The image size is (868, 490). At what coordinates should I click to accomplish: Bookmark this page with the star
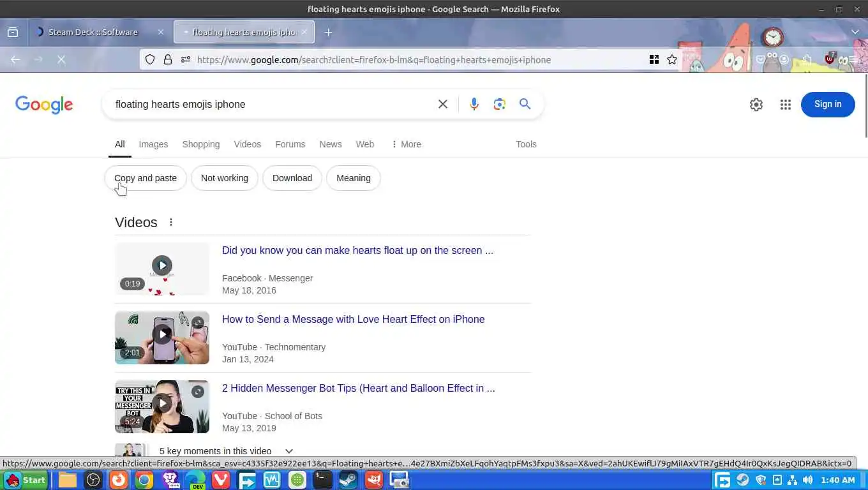pyautogui.click(x=672, y=59)
